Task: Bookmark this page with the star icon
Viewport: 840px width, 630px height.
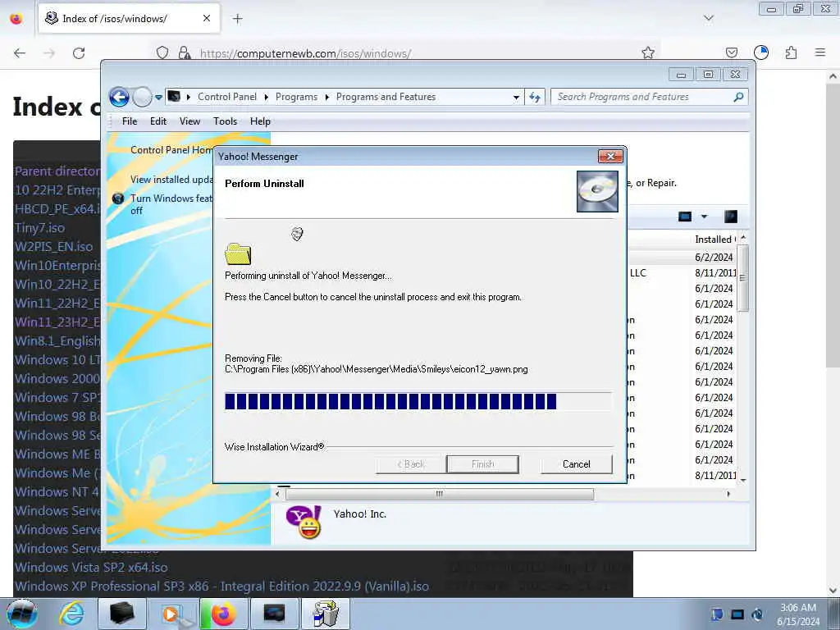Action: pos(648,52)
